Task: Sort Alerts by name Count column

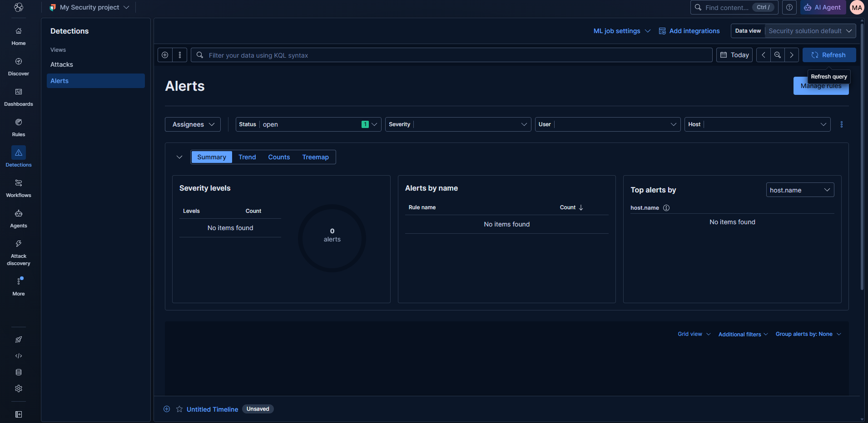Action: pyautogui.click(x=571, y=207)
